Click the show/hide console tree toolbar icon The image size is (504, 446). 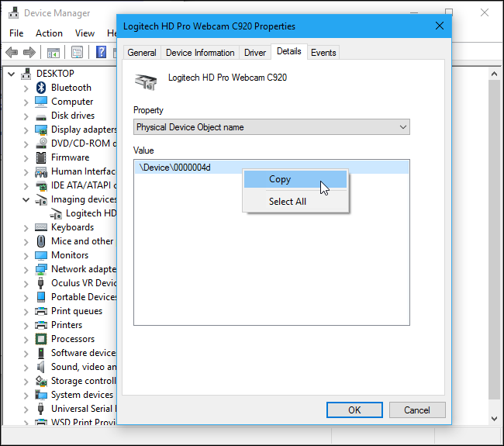point(54,52)
